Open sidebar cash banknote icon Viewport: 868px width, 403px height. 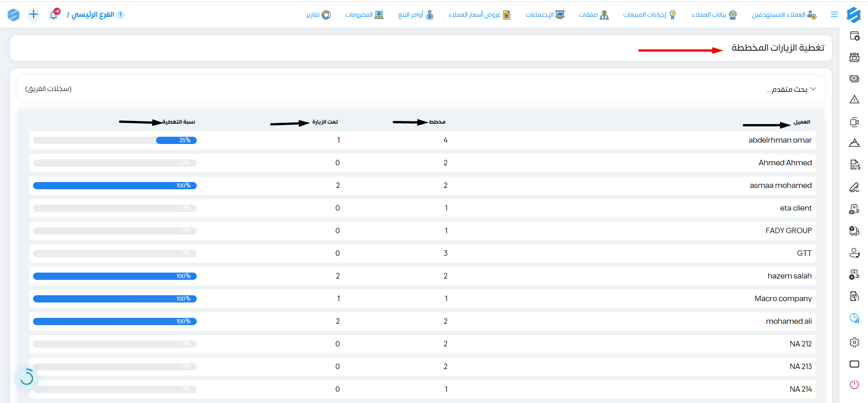click(x=854, y=78)
